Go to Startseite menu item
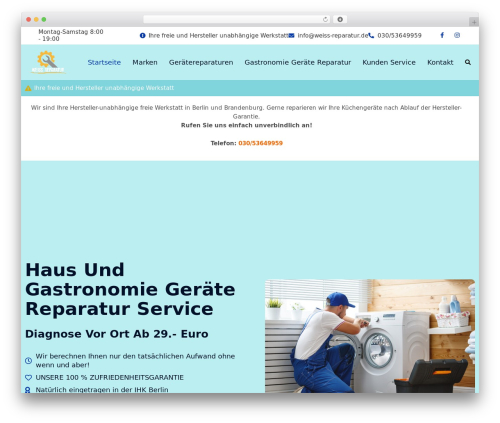The height and width of the screenshot is (423, 500). point(104,62)
